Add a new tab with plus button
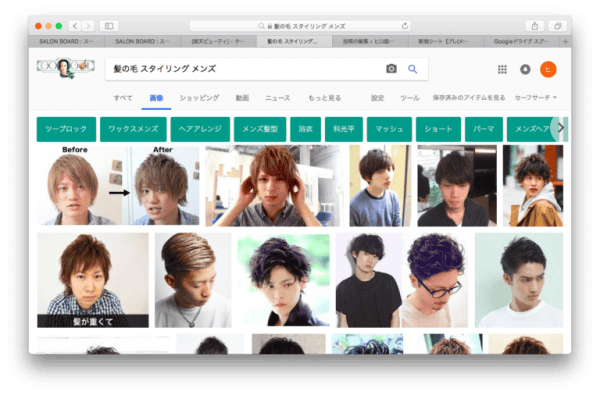This screenshot has height=395, width=600. point(566,41)
